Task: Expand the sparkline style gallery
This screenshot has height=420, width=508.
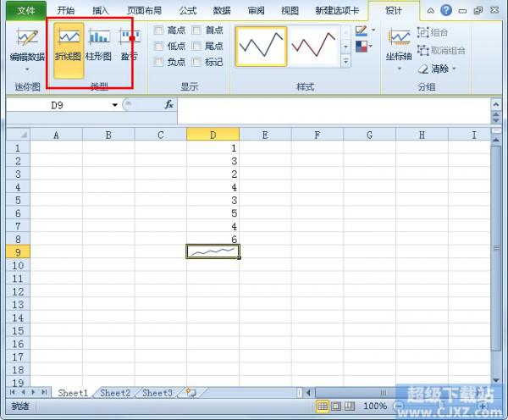Action: pos(345,62)
